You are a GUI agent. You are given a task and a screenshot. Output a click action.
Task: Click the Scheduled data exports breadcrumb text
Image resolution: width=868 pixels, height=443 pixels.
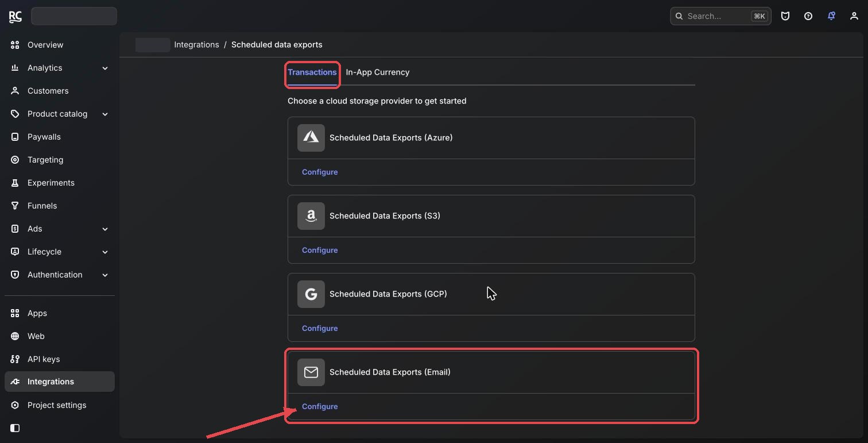tap(277, 45)
